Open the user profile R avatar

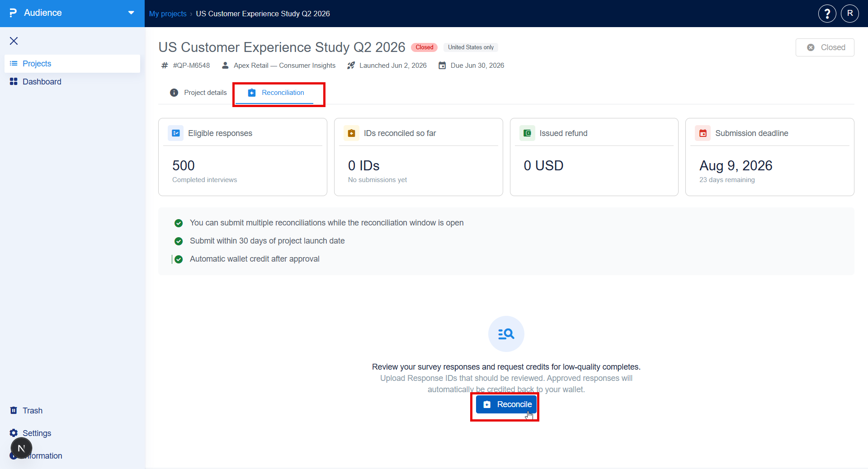click(850, 14)
